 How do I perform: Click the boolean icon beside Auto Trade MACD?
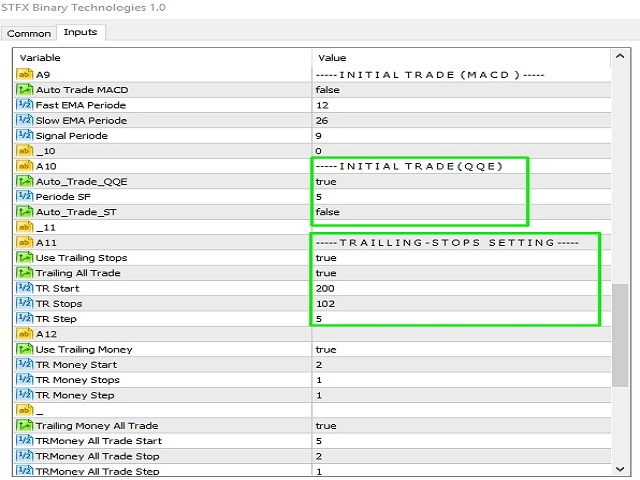[24, 89]
